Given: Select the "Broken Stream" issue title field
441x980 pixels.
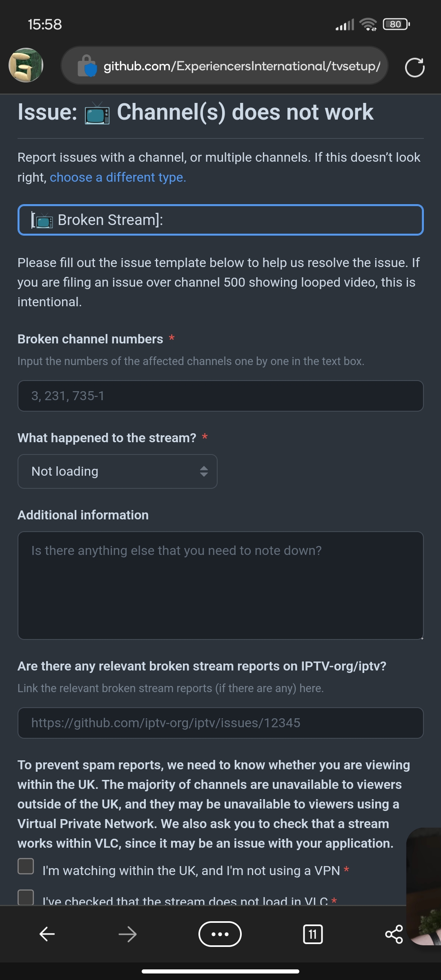Looking at the screenshot, I should (220, 220).
